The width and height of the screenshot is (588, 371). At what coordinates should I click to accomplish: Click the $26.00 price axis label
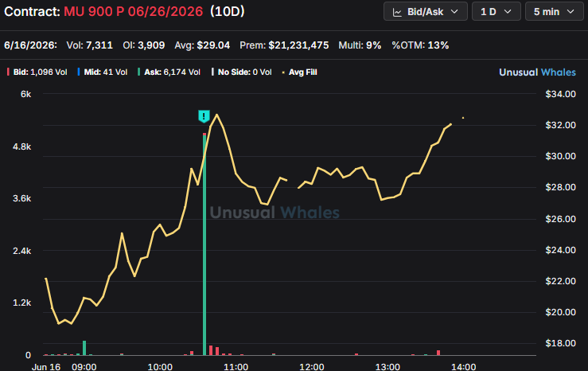tap(560, 219)
